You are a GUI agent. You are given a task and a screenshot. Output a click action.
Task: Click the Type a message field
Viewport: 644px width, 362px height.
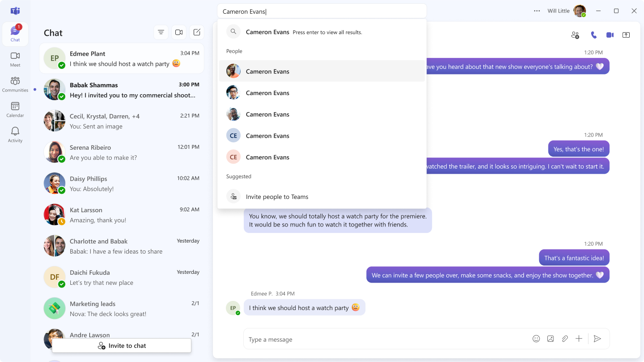386,339
